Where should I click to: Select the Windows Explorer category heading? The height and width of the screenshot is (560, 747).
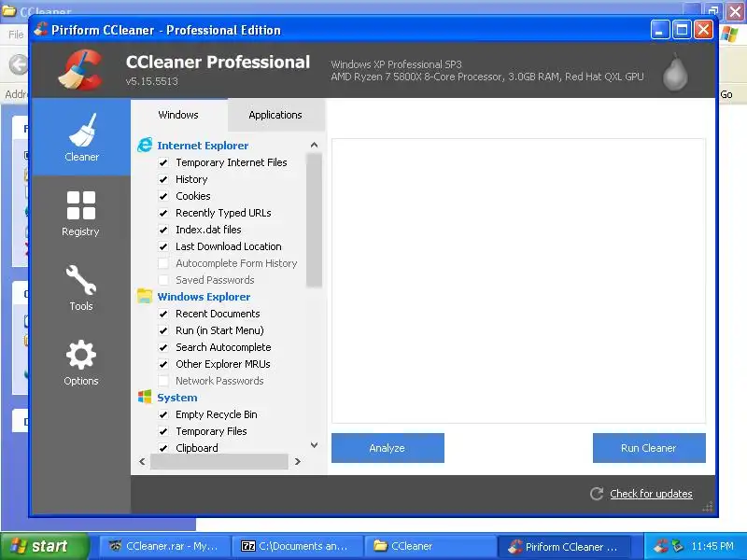click(204, 296)
